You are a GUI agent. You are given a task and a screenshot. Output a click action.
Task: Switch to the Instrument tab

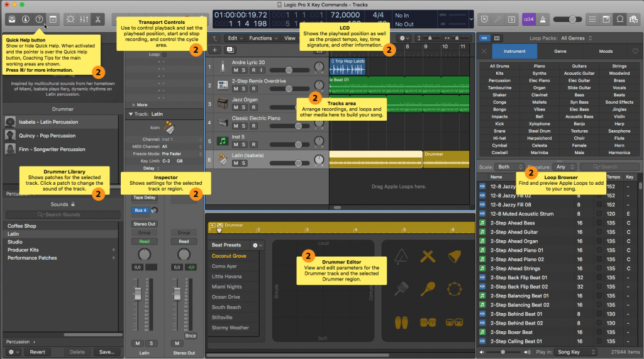[514, 52]
